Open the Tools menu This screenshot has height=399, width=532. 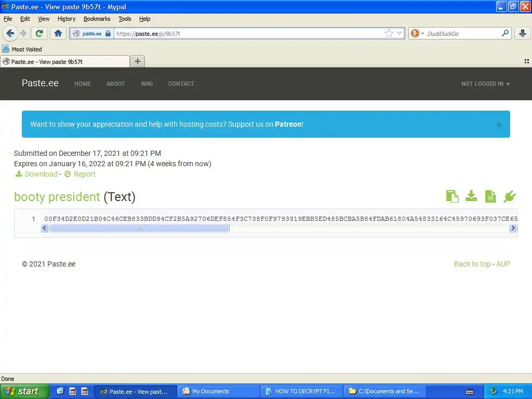pos(125,19)
